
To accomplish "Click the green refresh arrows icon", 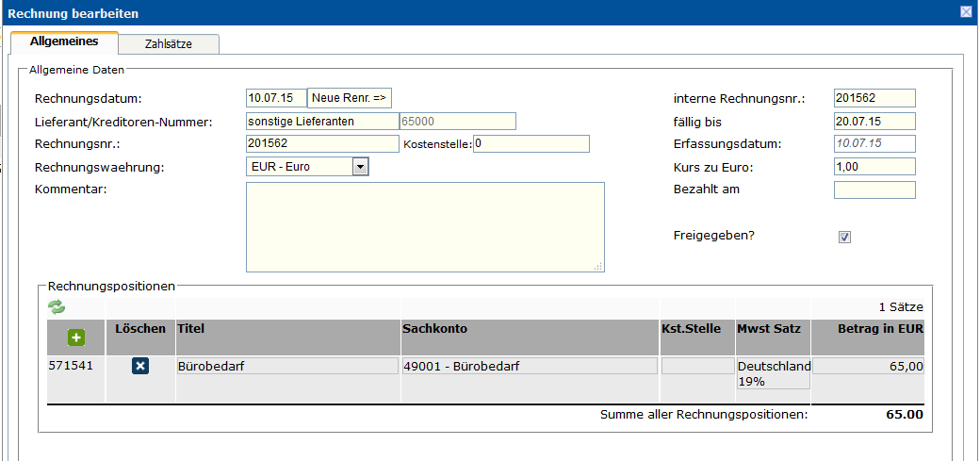I will 57,306.
